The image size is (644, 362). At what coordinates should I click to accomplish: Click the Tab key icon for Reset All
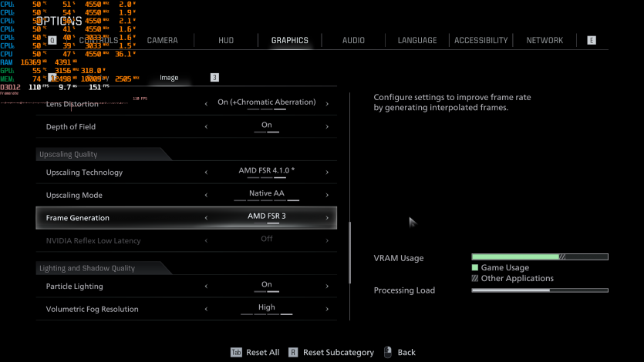pyautogui.click(x=236, y=352)
